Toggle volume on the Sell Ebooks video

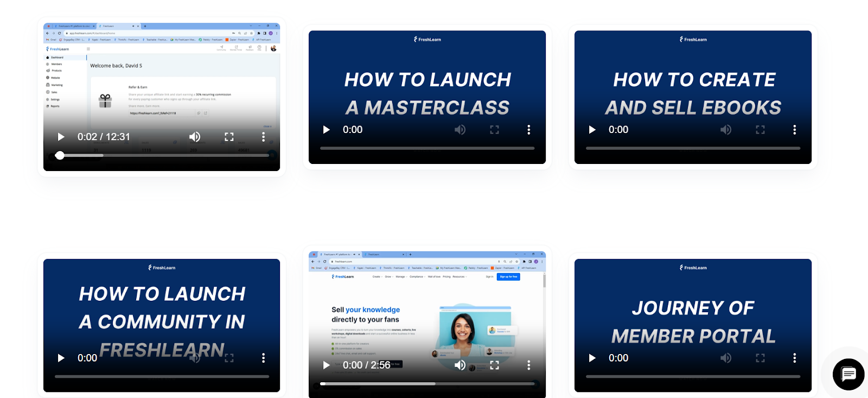[726, 130]
